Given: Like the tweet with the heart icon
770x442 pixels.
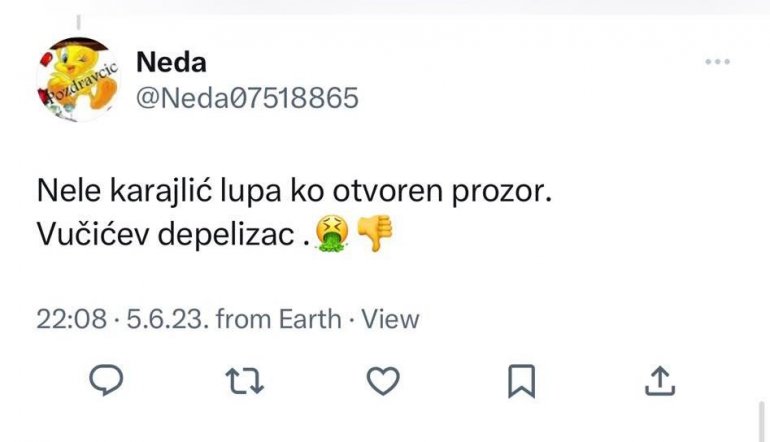Looking at the screenshot, I should [x=383, y=380].
